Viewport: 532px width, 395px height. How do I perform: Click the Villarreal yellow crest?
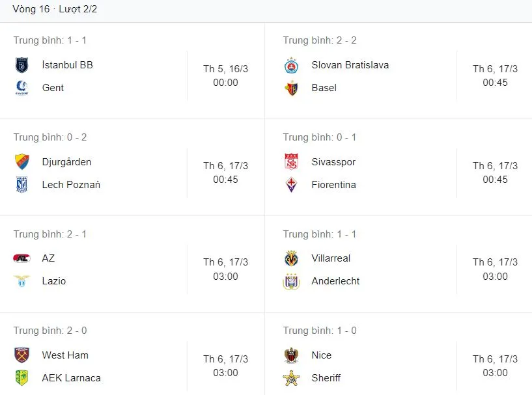pyautogui.click(x=291, y=258)
